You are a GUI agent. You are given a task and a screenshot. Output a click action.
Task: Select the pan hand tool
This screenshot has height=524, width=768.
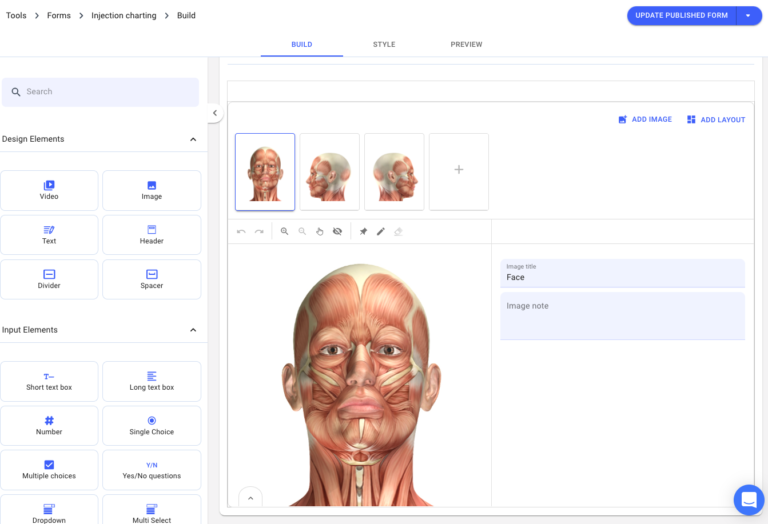[x=319, y=232]
